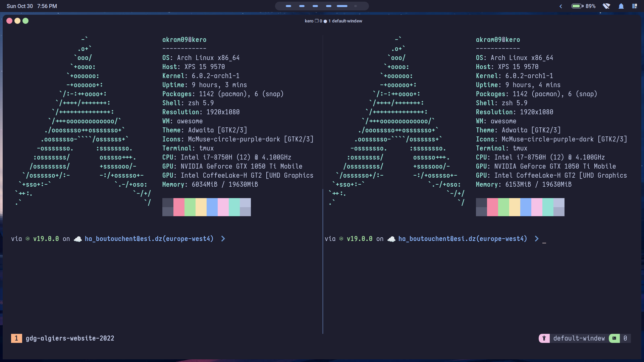Click the pink person icon in tmux status

544,338
